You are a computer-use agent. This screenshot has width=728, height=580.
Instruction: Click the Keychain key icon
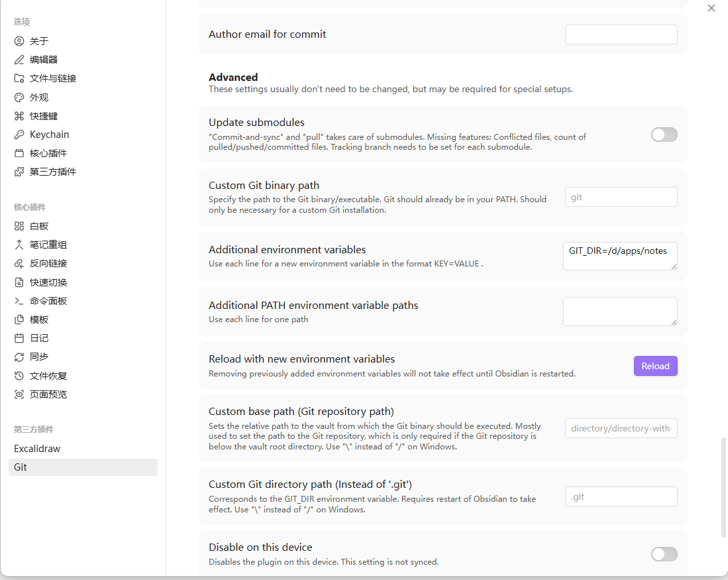[x=19, y=135]
